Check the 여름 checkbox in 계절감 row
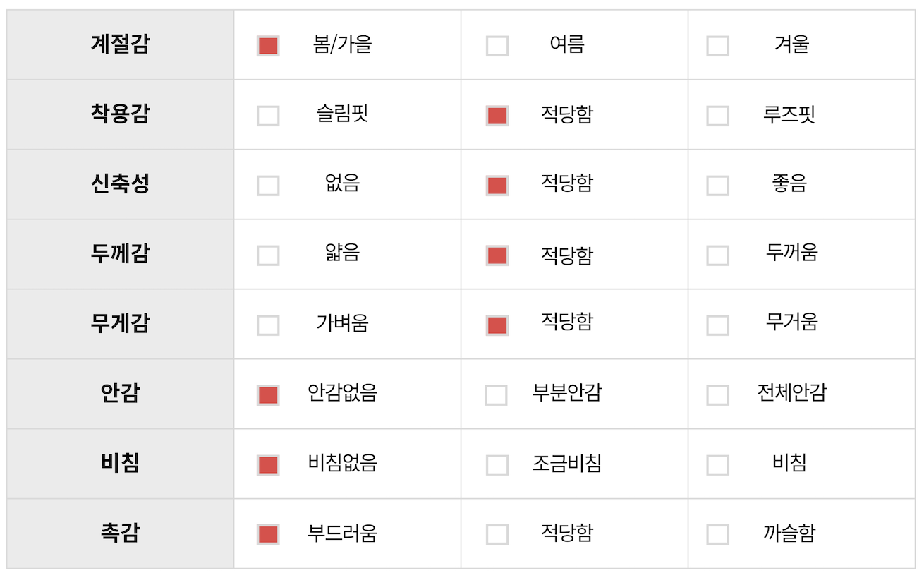The image size is (924, 573). tap(497, 46)
